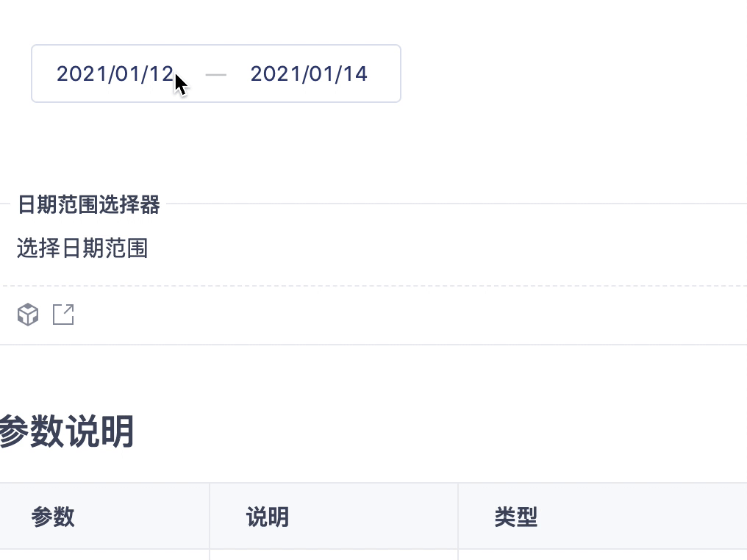Click the start date field showing 2021/01/12
The width and height of the screenshot is (747, 560).
[115, 73]
